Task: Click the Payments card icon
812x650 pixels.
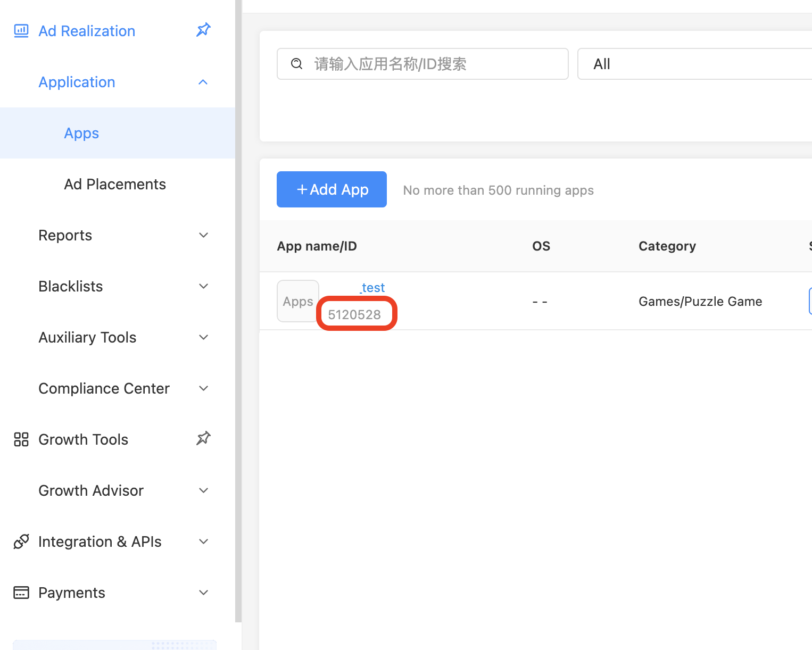Action: [x=21, y=592]
